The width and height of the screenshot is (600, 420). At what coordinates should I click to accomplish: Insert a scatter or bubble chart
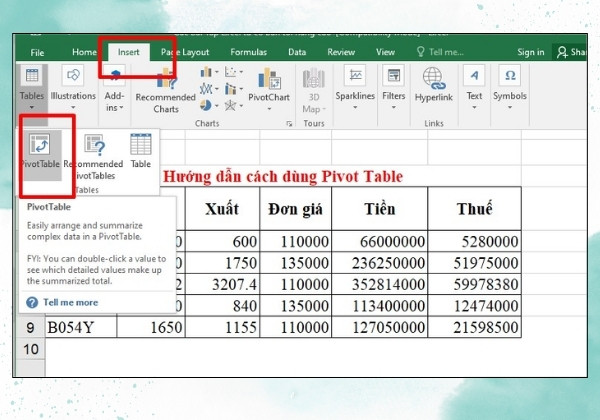tap(233, 72)
